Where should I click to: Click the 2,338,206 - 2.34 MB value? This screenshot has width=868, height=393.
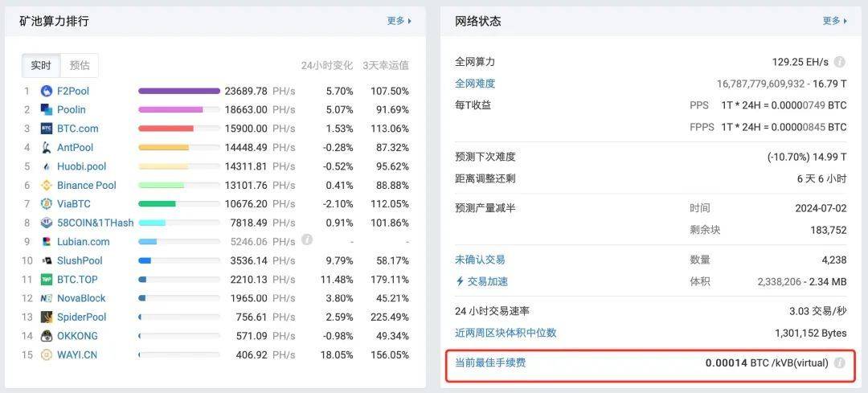pos(802,282)
